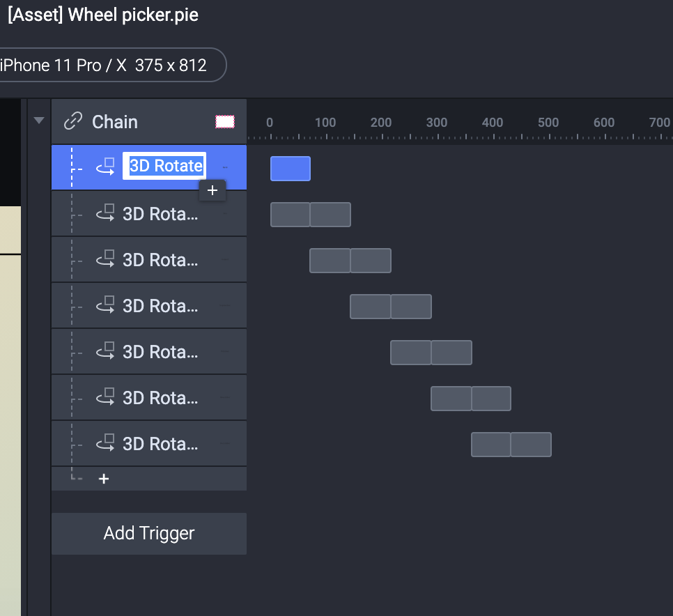Collapse the Chain trigger with the triangle
673x616 pixels.
(39, 121)
